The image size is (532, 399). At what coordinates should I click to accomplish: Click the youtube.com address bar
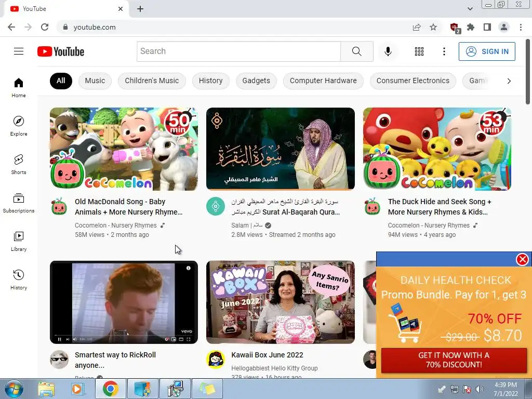pos(234,27)
